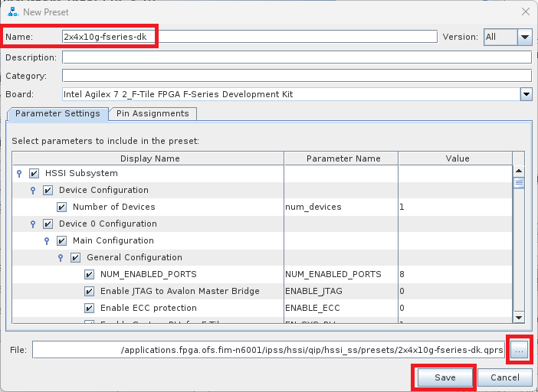Viewport: 538px width, 392px height.
Task: Open the file browse ellipsis button
Action: click(520, 350)
